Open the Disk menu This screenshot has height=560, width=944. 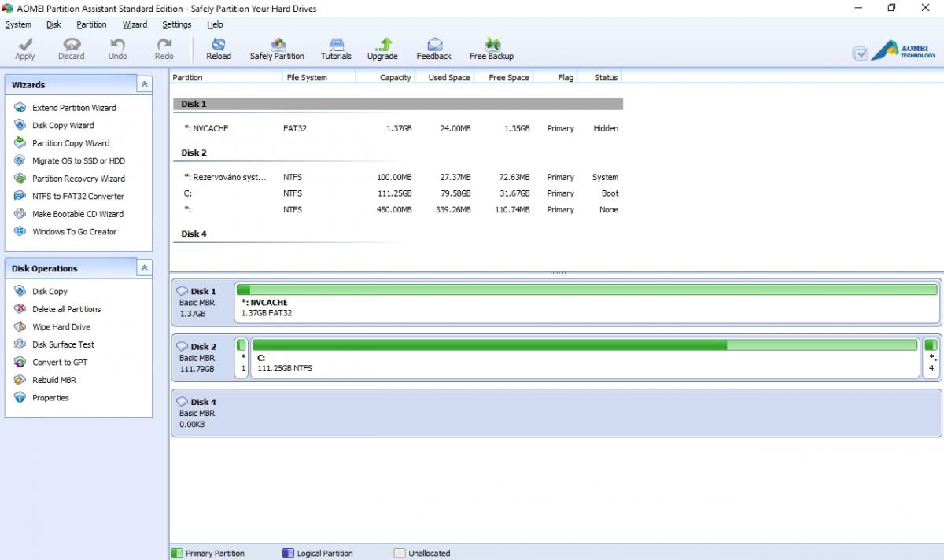(53, 24)
